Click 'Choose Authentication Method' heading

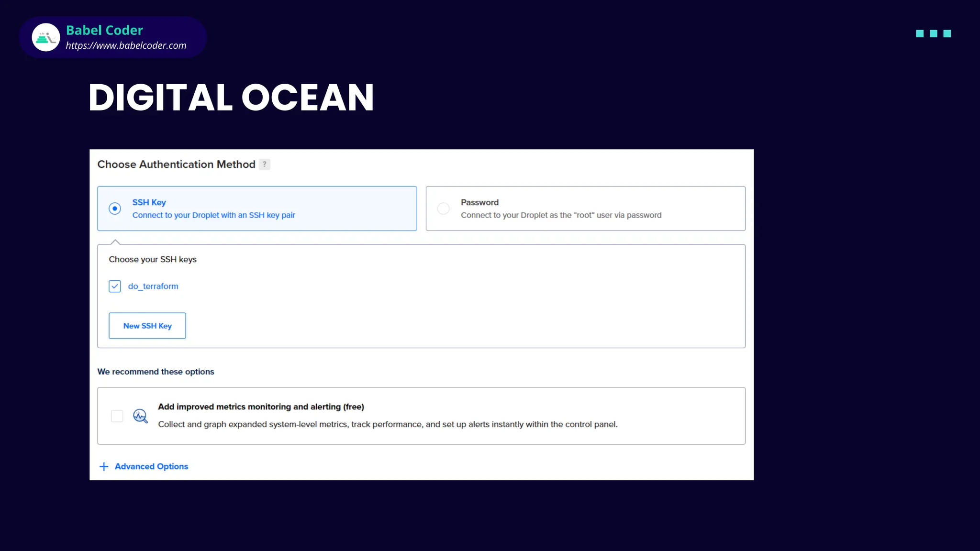(x=176, y=164)
